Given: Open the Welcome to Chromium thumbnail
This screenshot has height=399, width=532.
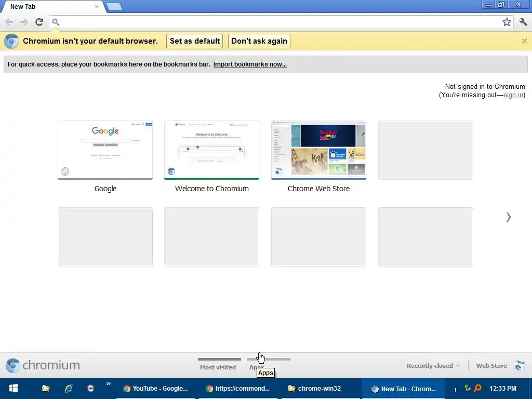Looking at the screenshot, I should (212, 150).
